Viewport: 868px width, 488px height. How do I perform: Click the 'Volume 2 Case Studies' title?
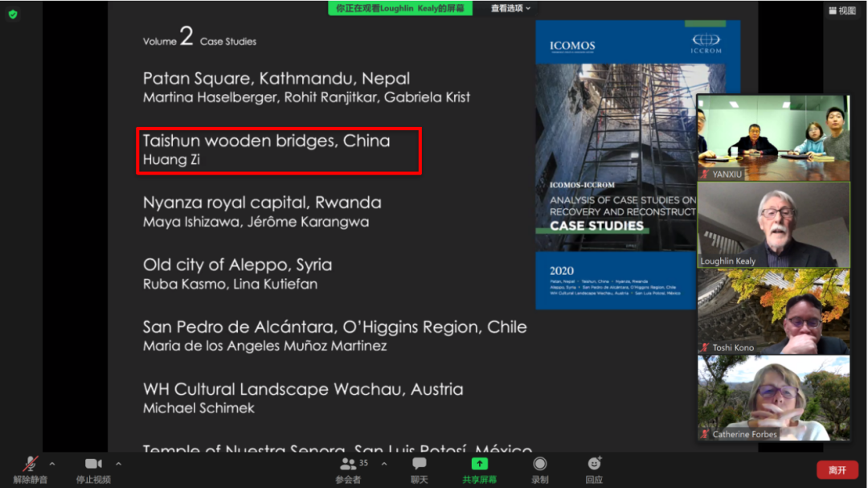tap(199, 37)
